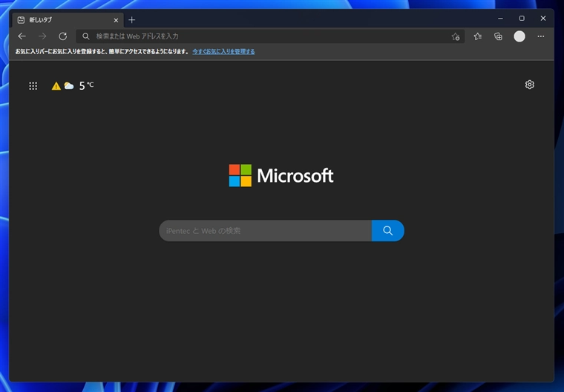Open the 5 °C temperature reading
This screenshot has width=564, height=392.
tap(86, 85)
